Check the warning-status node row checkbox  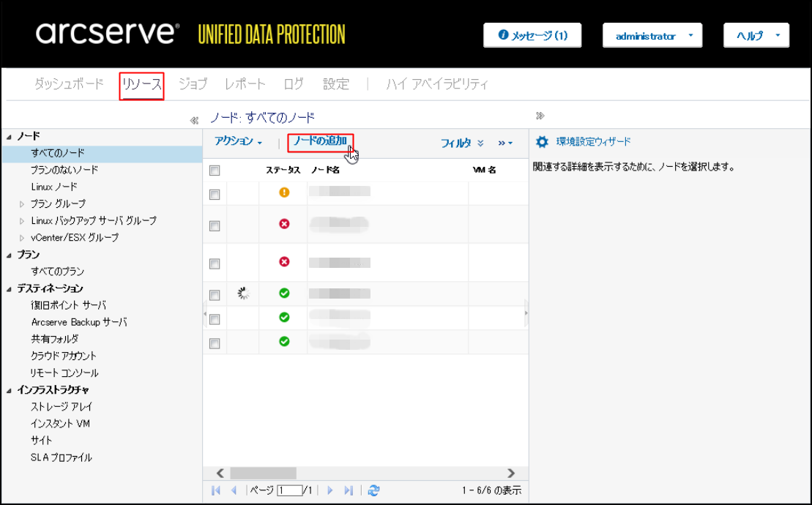[x=215, y=194]
